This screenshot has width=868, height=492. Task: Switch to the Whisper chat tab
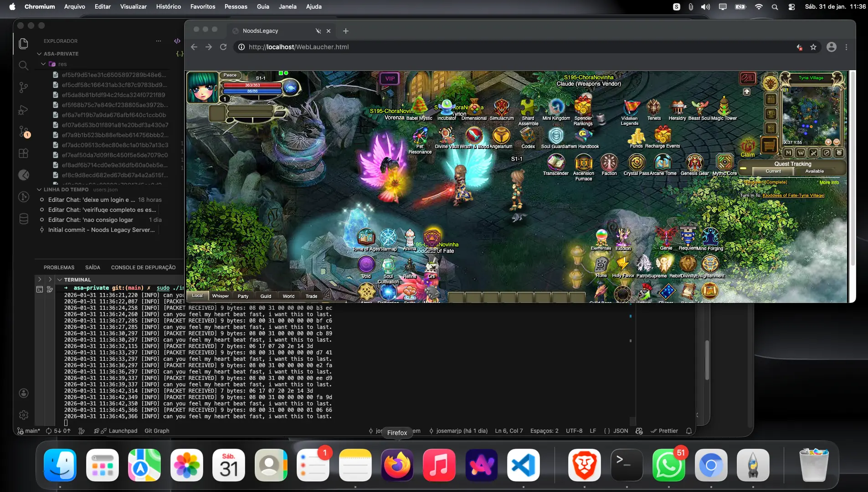[221, 296]
